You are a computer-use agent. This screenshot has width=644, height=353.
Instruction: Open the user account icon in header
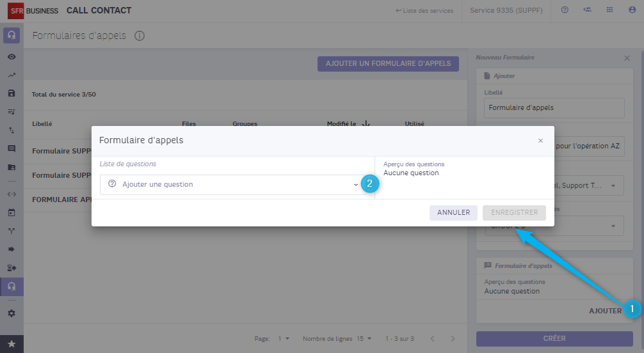[x=632, y=10]
